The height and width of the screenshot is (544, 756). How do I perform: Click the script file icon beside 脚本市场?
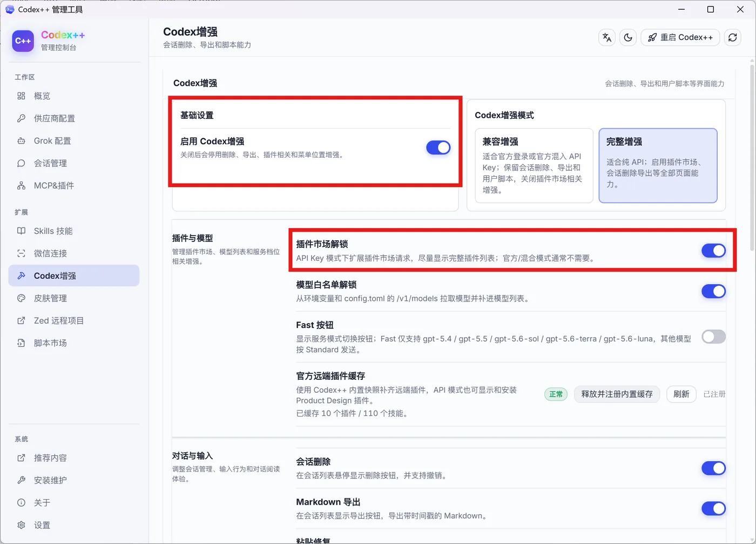(x=21, y=343)
